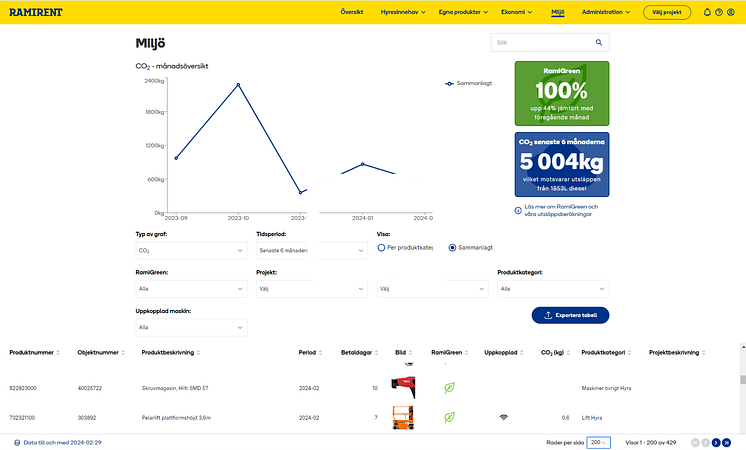
Task: Click the Ramirent logo
Action: tap(36, 12)
